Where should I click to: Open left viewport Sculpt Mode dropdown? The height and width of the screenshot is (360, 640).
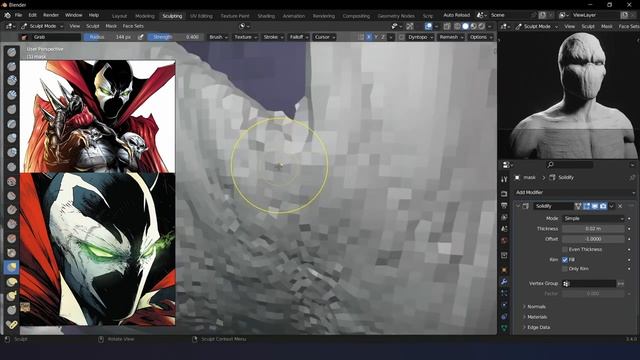coord(42,26)
